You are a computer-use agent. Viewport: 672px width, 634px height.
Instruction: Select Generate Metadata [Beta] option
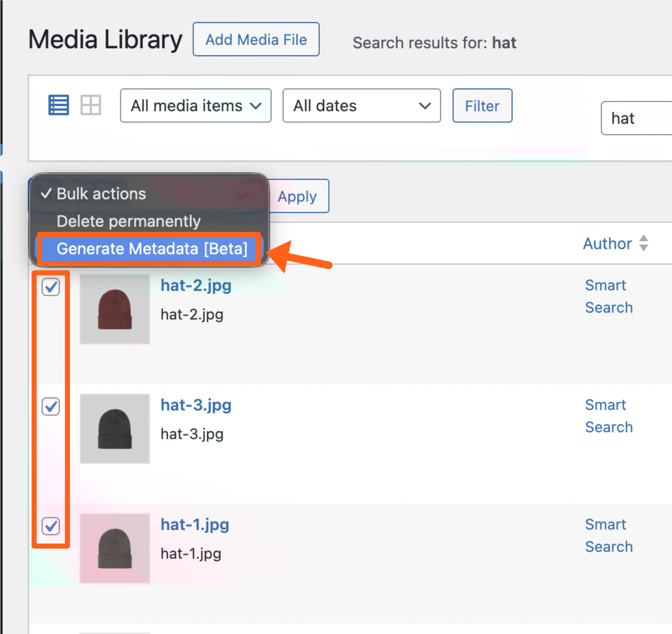pos(151,249)
